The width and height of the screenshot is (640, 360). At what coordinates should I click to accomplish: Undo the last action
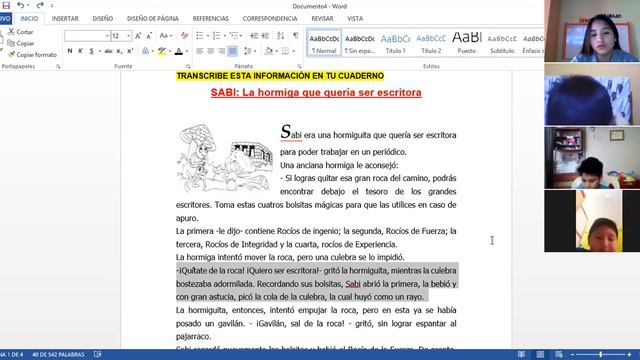click(20, 5)
